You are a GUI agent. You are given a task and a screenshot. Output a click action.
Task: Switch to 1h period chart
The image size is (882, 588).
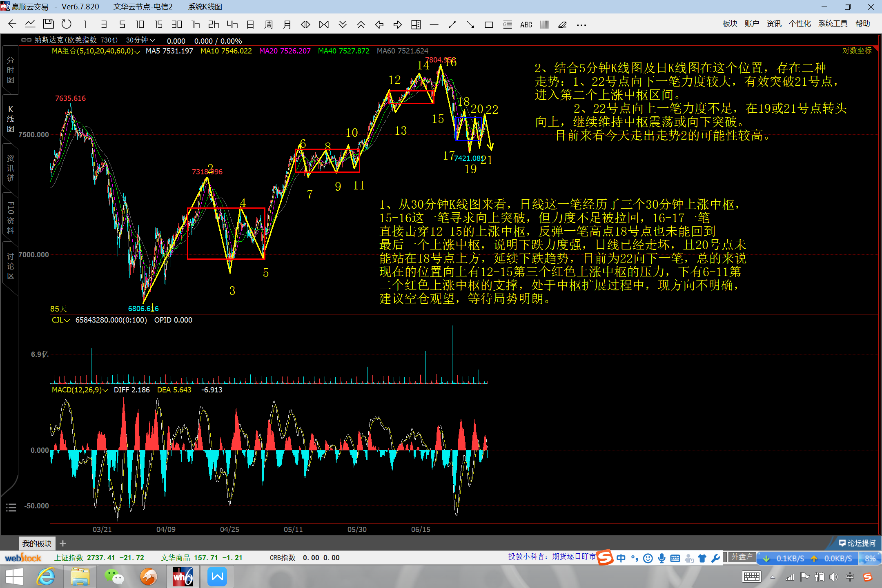(x=196, y=24)
